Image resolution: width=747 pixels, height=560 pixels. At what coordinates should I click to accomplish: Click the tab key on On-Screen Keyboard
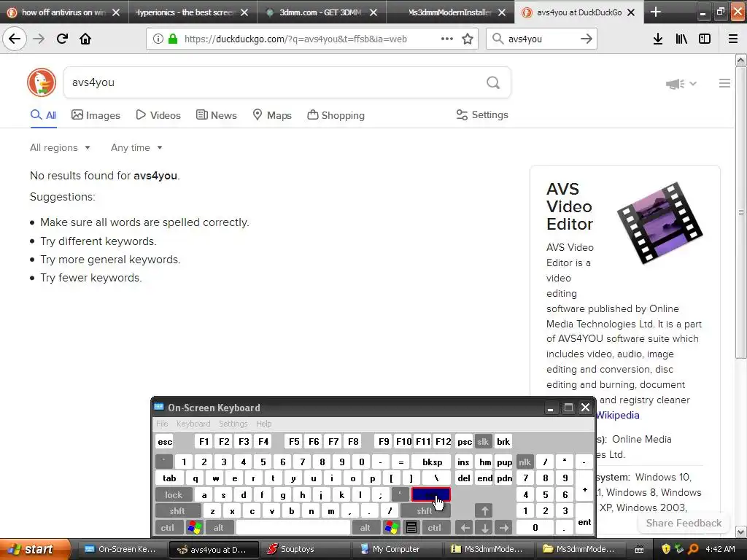click(x=169, y=478)
